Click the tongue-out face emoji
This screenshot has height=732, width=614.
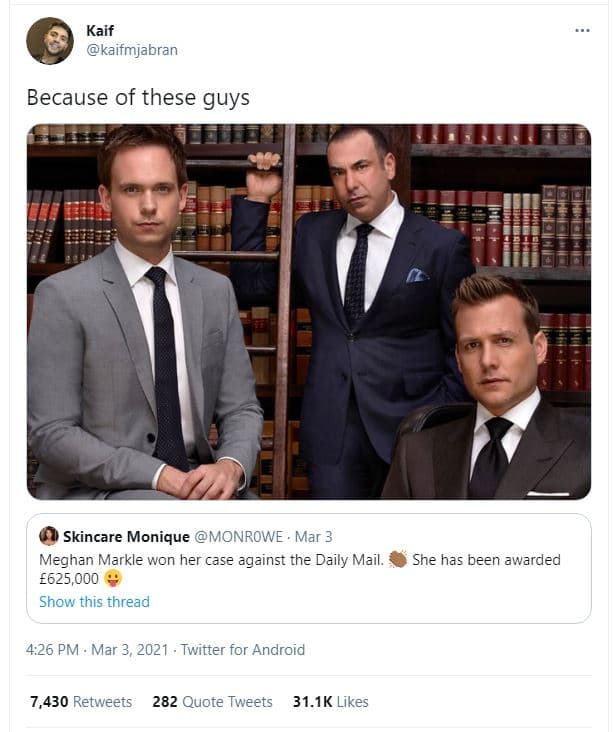115,580
